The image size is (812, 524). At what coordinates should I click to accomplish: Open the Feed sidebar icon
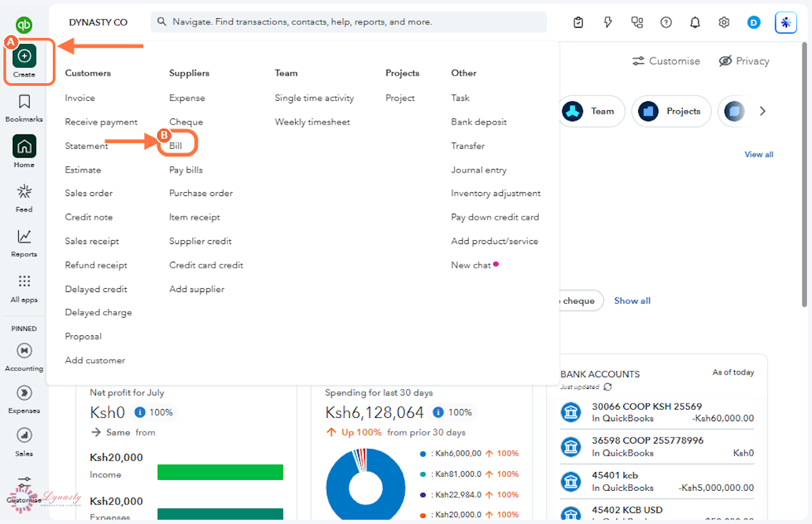[24, 191]
